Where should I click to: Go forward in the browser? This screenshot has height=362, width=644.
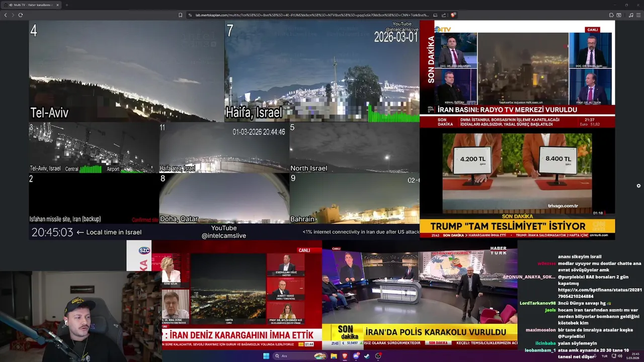[13, 15]
